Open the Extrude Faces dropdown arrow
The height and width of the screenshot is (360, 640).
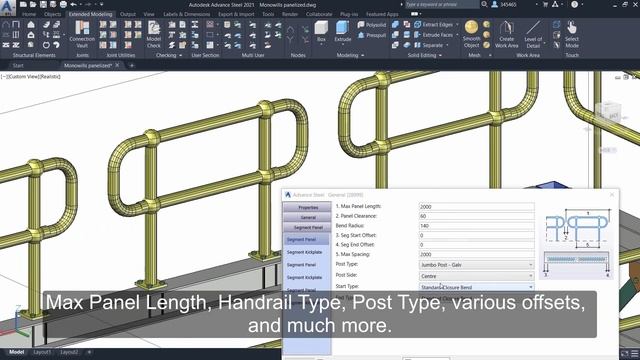point(457,35)
